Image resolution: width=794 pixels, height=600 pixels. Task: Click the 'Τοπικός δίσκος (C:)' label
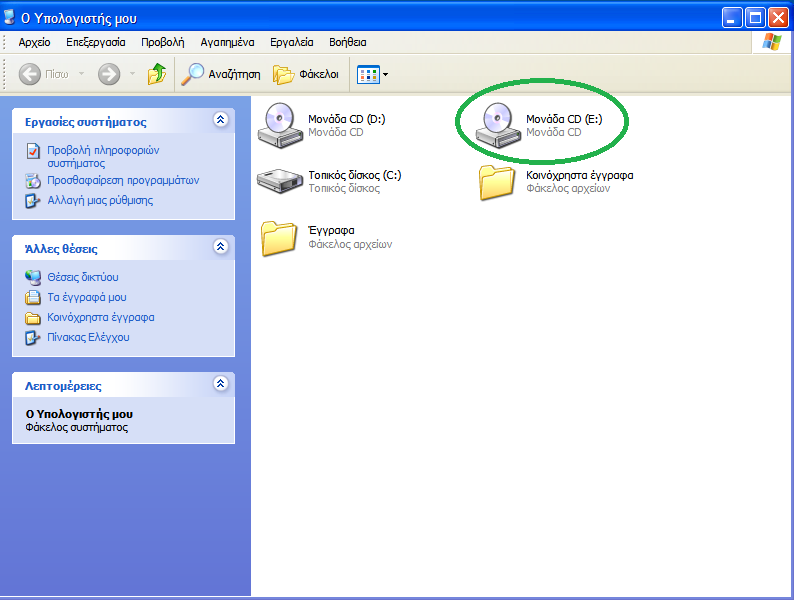355,175
